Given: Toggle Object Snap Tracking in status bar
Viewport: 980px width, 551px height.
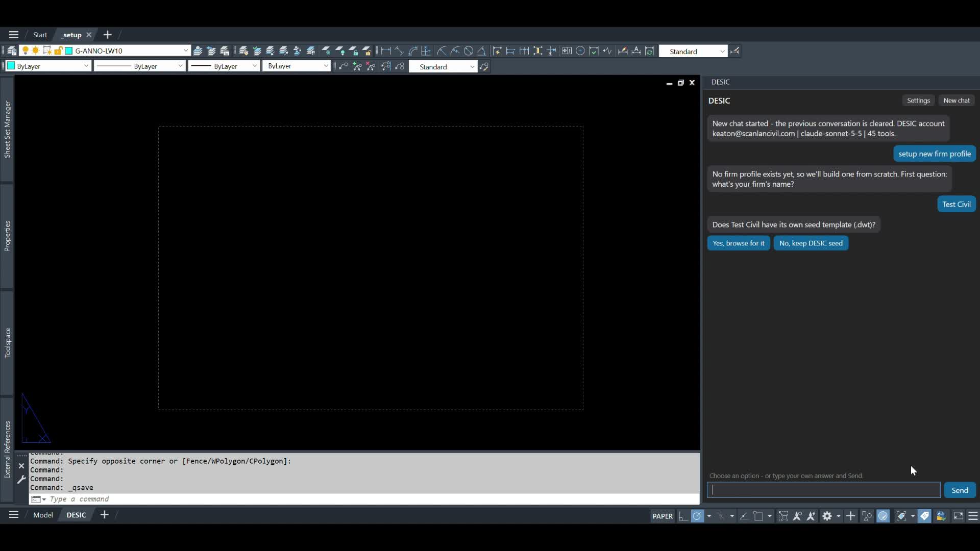Looking at the screenshot, I should [x=744, y=516].
